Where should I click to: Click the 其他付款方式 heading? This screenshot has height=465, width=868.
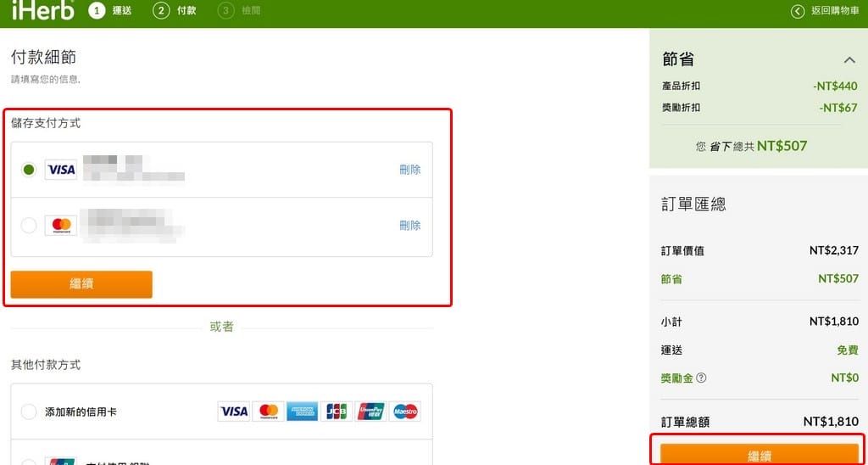click(x=46, y=365)
